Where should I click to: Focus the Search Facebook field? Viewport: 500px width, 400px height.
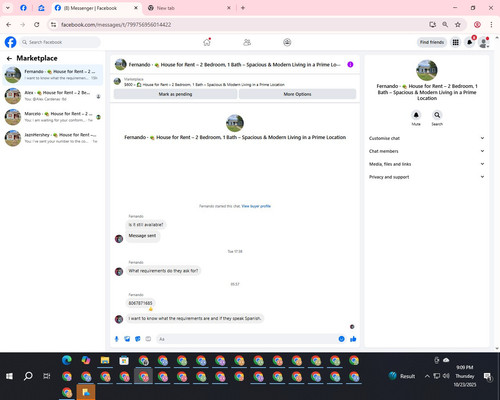(x=60, y=42)
